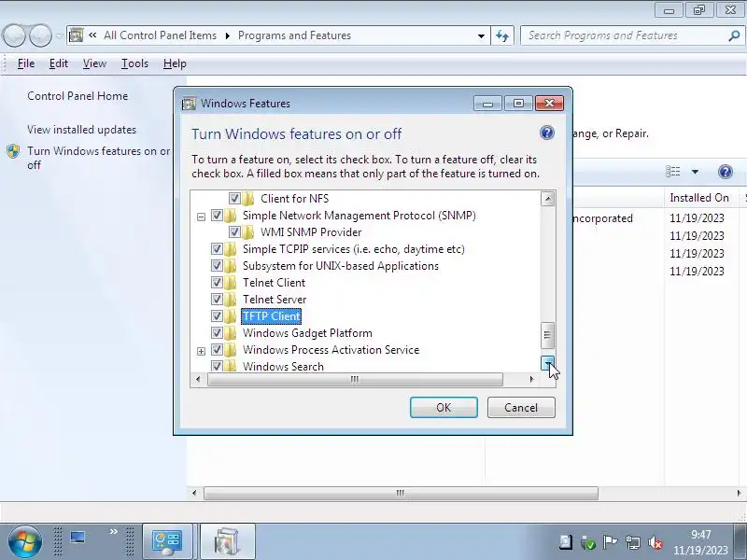Viewport: 747px width, 560px height.
Task: Open the Help menu
Action: coord(175,63)
